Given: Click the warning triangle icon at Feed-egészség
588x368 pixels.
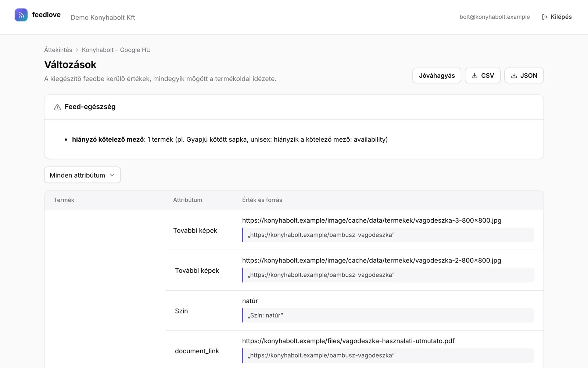Looking at the screenshot, I should pyautogui.click(x=57, y=107).
